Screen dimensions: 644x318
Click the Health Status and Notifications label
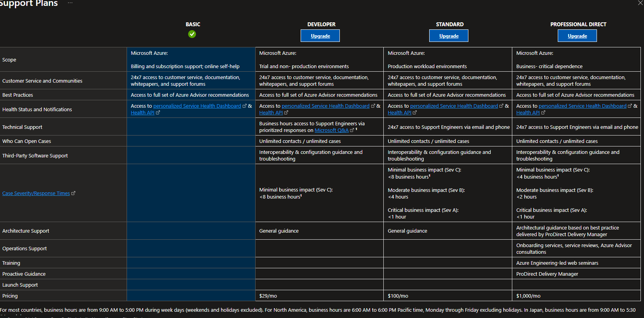37,110
